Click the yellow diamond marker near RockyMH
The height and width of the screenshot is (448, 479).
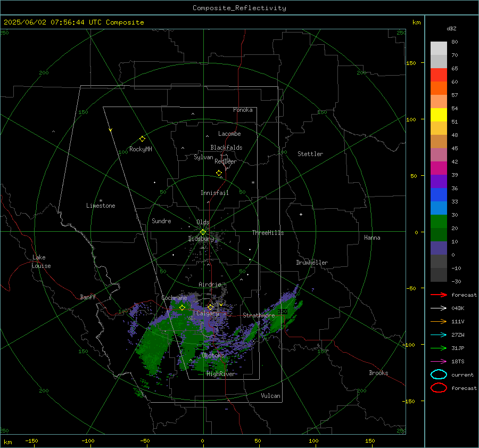(x=142, y=139)
